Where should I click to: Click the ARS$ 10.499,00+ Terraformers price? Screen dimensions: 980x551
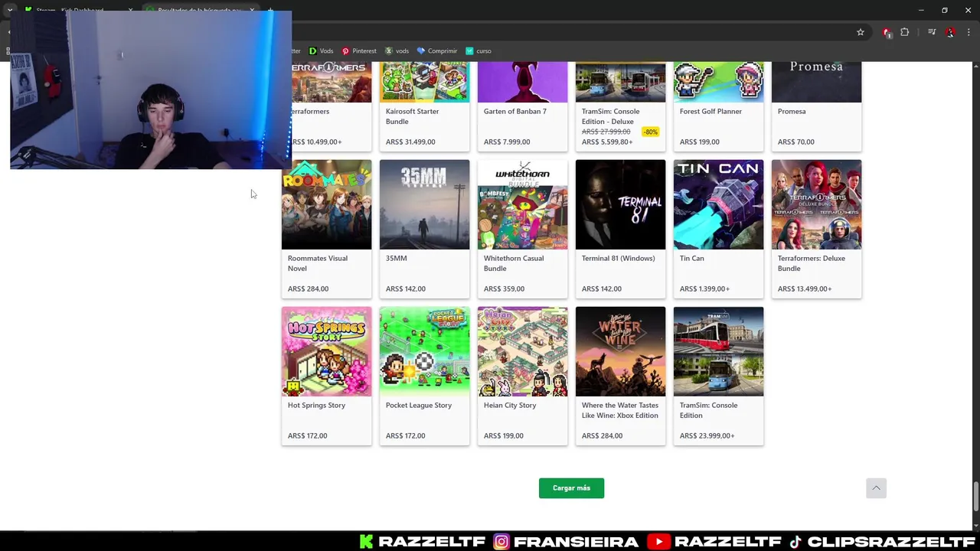317,142
